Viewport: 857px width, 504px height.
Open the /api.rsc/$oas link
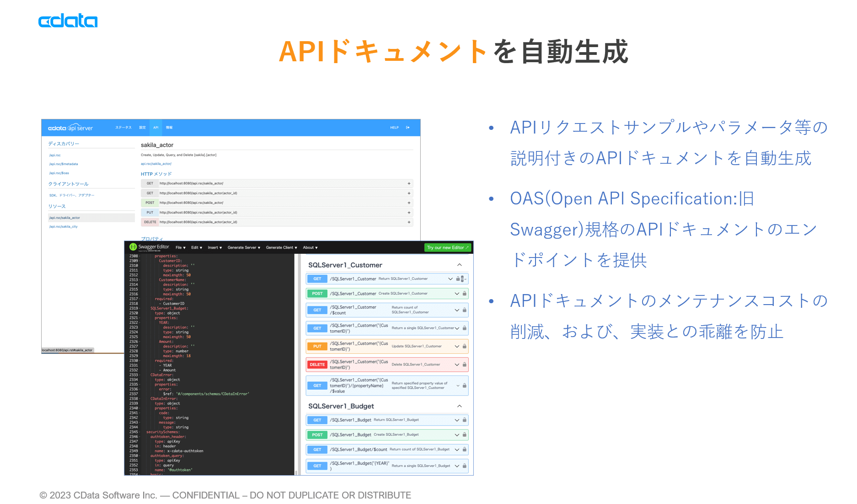pos(59,173)
